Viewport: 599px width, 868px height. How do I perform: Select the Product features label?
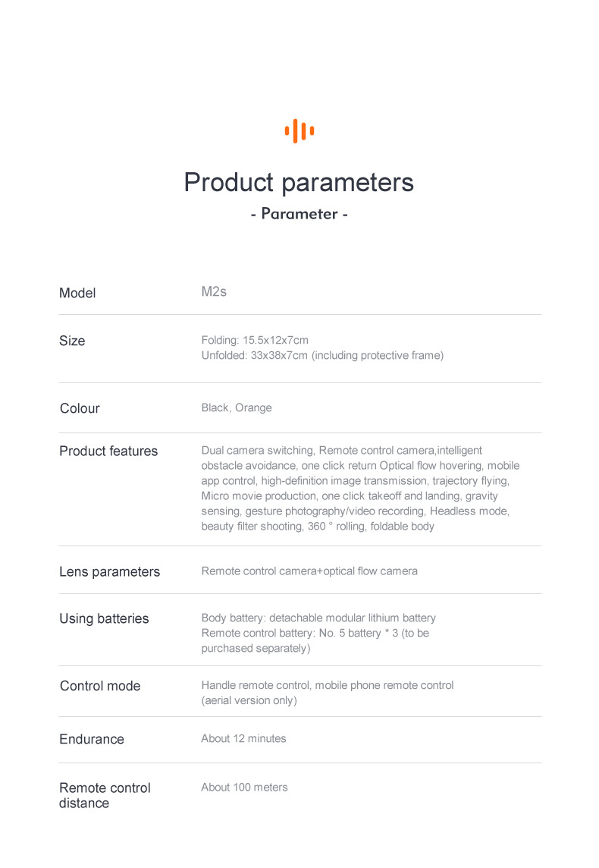[108, 451]
